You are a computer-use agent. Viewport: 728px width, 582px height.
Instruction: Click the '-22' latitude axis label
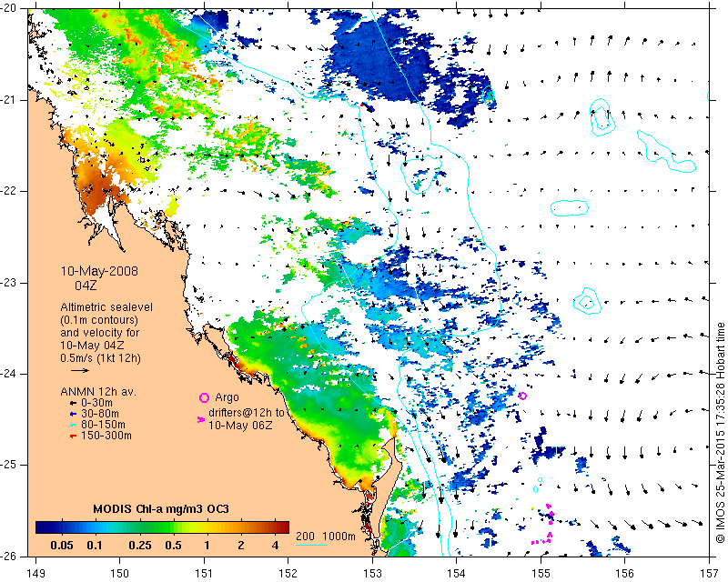click(x=9, y=191)
